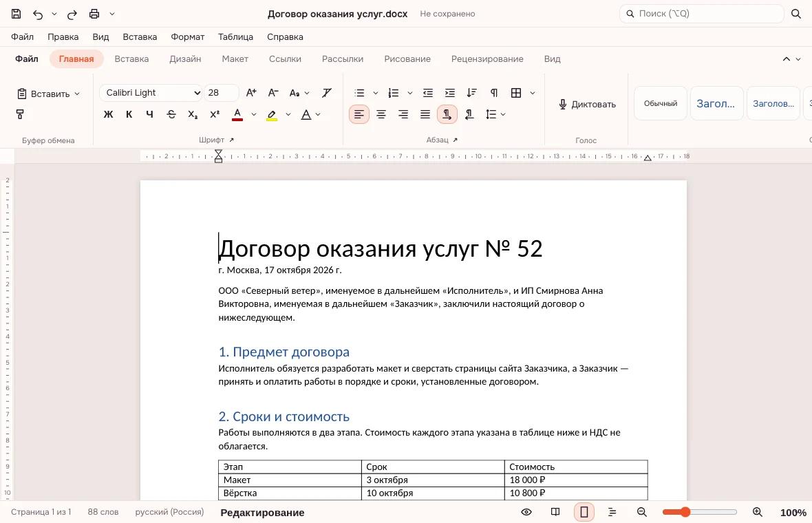The height and width of the screenshot is (523, 812).
Task: Toggle bold Ж formatting
Action: pyautogui.click(x=108, y=114)
